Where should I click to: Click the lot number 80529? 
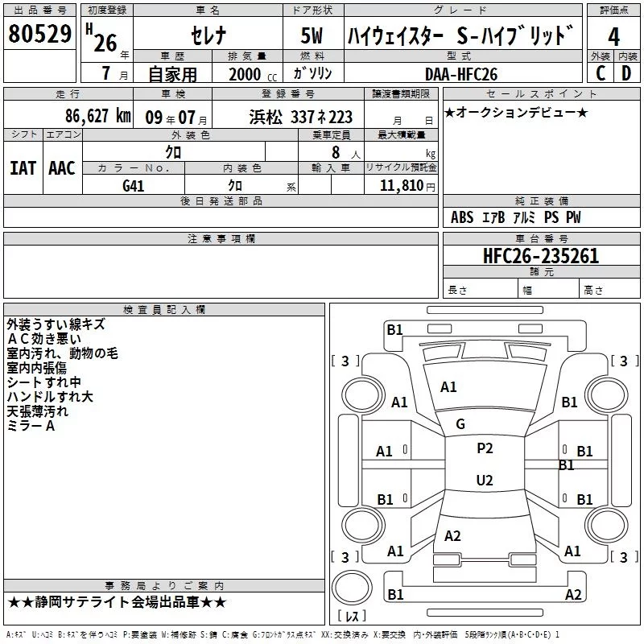[39, 33]
